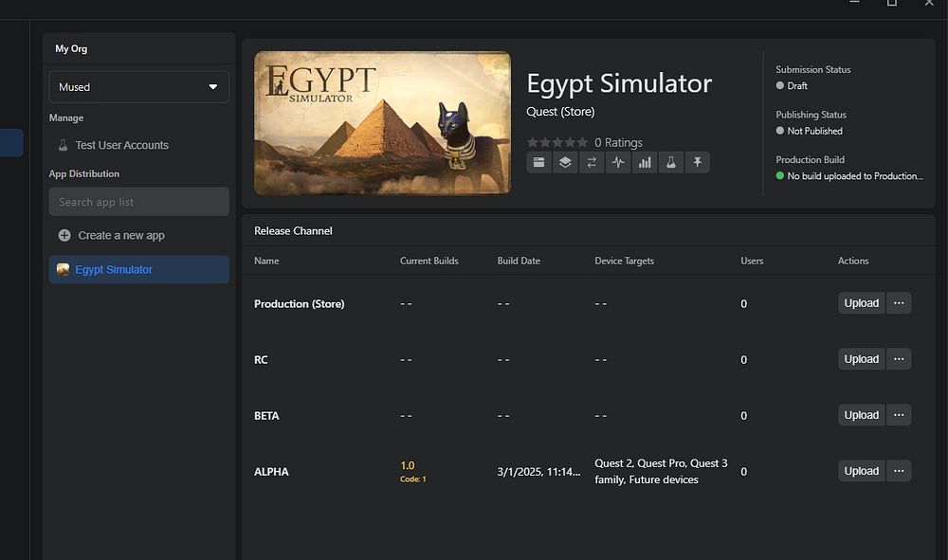Click the Release Channel heading
The width and height of the screenshot is (948, 560).
[x=293, y=231]
